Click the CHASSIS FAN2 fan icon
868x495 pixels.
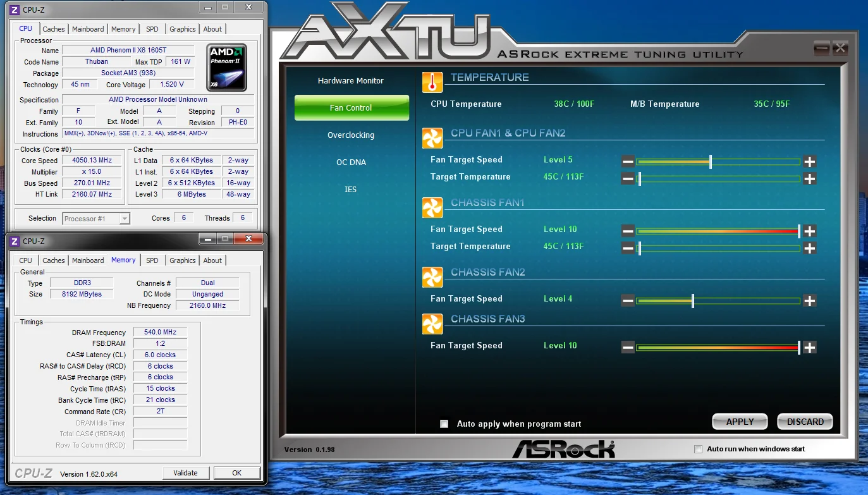click(x=432, y=278)
